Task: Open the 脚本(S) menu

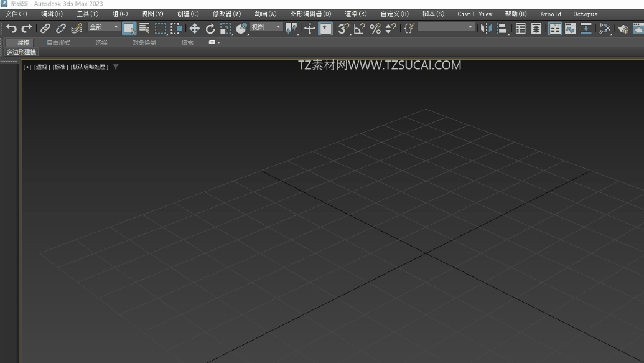Action: point(433,14)
